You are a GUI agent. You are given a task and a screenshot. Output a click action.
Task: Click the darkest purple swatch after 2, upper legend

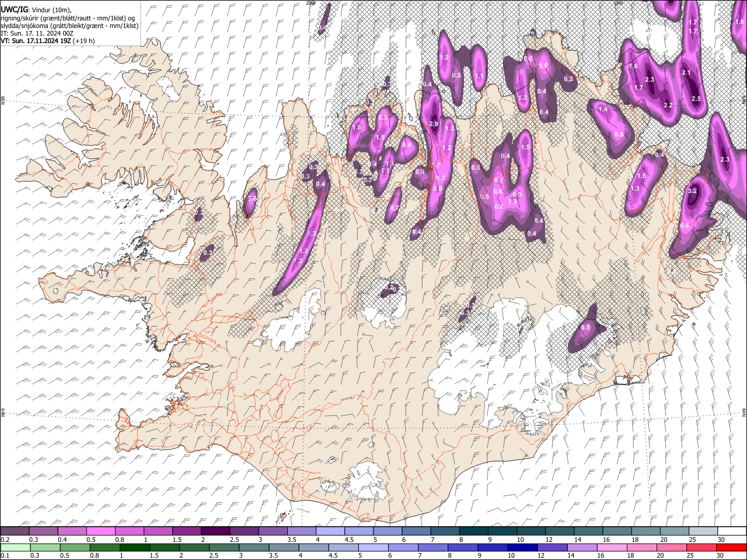pyautogui.click(x=215, y=531)
